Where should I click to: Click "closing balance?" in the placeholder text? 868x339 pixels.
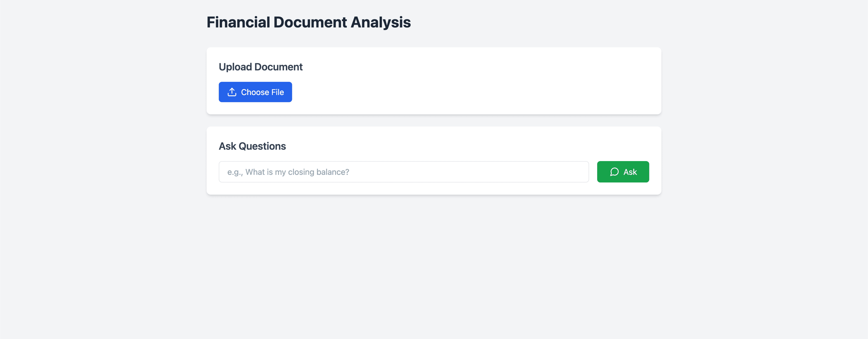[x=319, y=172]
